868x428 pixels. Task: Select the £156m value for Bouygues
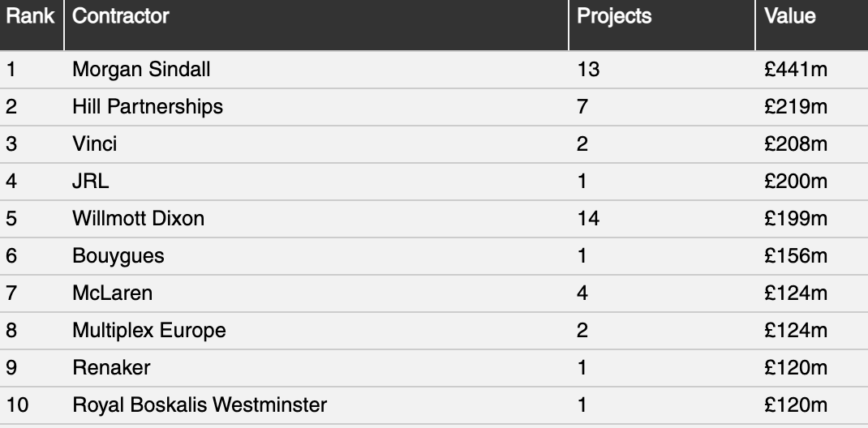coord(796,256)
